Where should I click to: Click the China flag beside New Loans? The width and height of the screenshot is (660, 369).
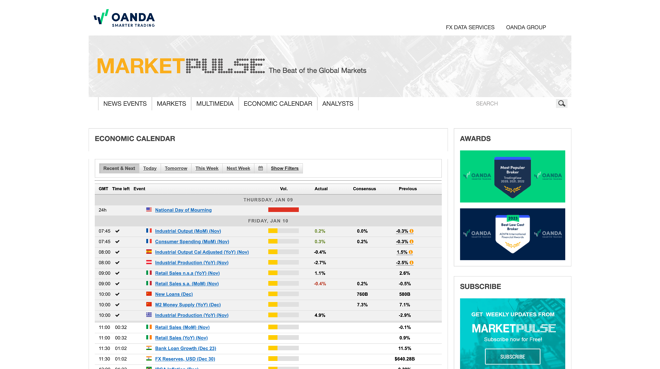[149, 294]
